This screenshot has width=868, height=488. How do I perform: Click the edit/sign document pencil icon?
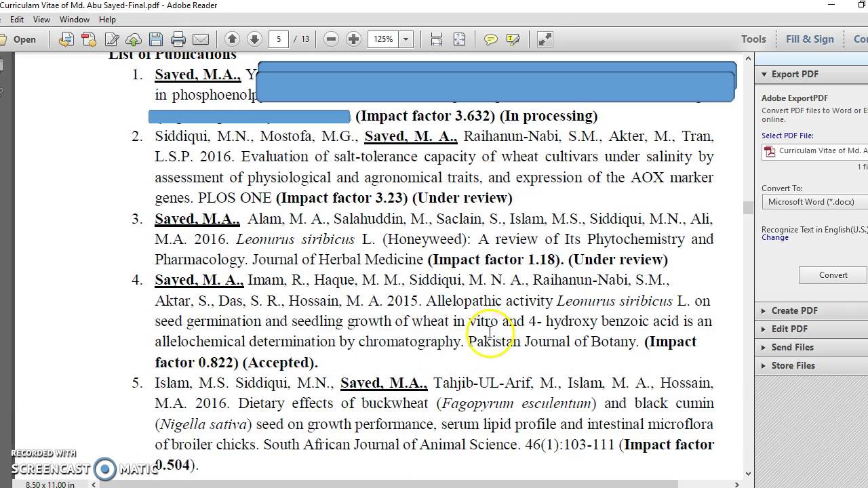(112, 39)
